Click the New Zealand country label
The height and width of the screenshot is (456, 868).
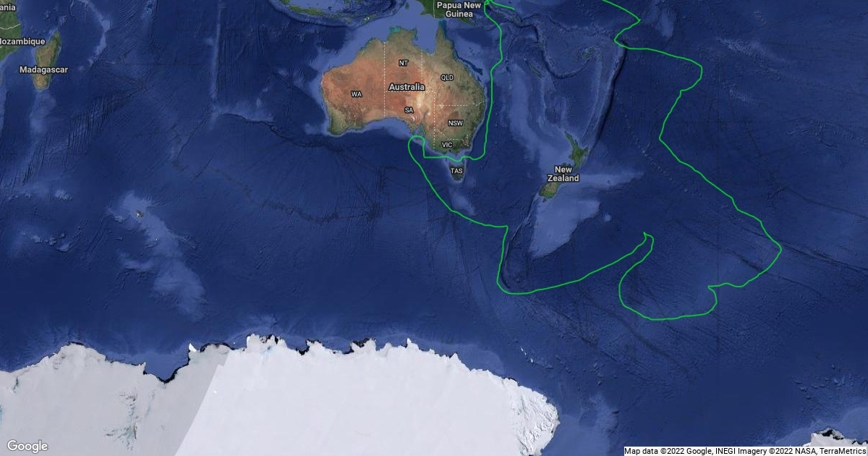(563, 174)
